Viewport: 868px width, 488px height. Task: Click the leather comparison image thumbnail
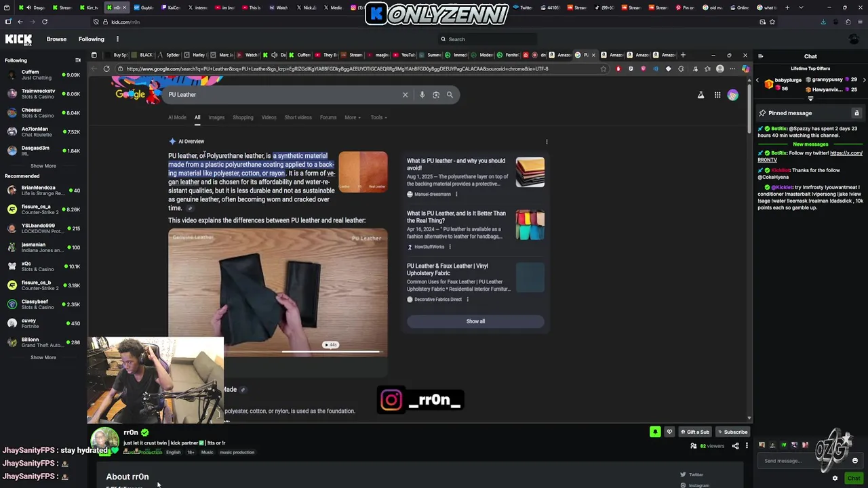363,172
